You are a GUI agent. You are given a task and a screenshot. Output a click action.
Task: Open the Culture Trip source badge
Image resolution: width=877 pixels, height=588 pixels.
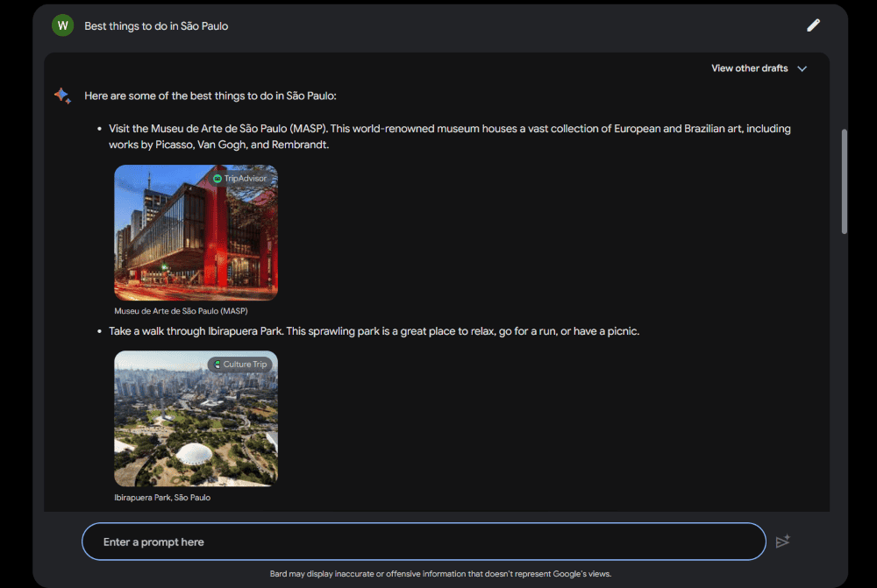240,365
